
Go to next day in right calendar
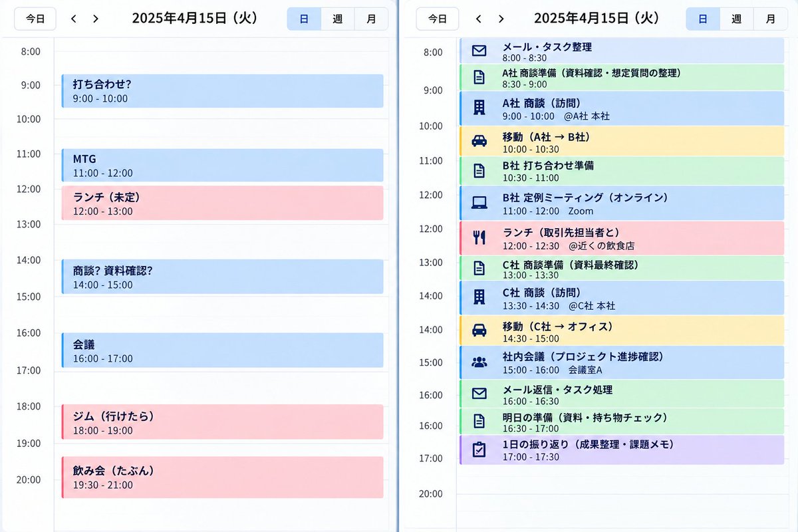coord(501,19)
